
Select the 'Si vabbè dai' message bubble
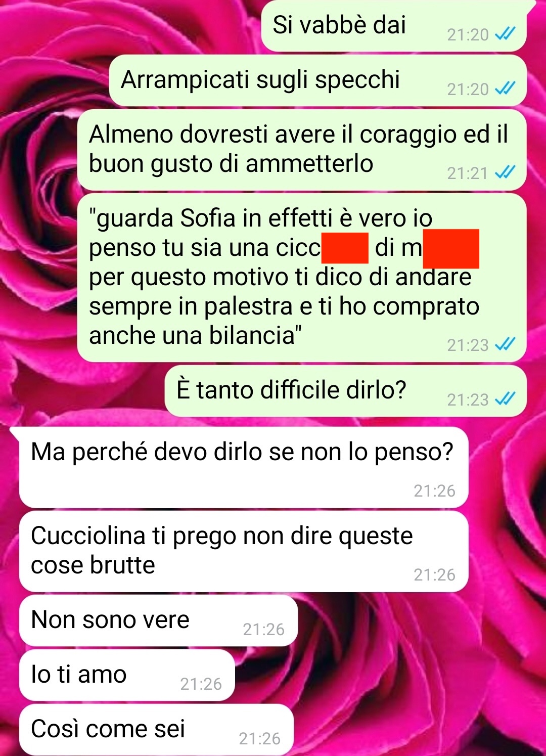point(394,26)
